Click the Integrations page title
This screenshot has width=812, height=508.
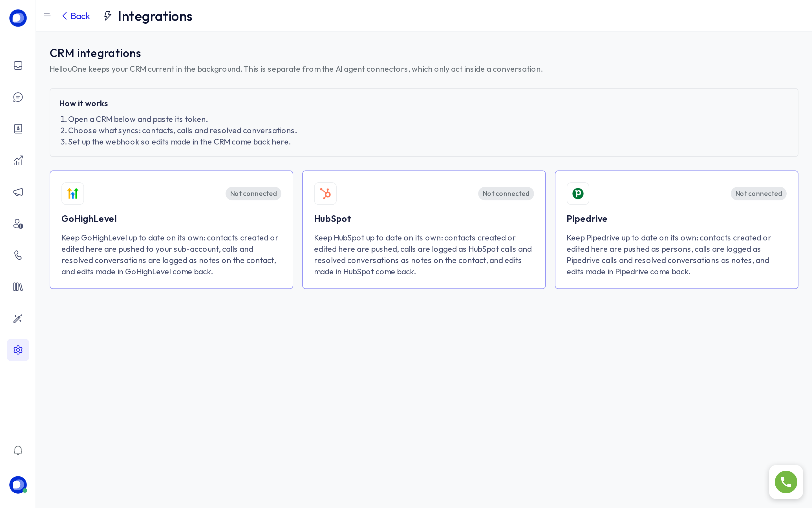point(155,16)
